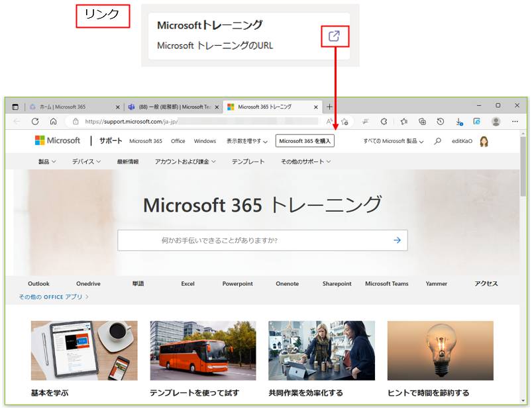Expand the デバイス menu

[86, 161]
